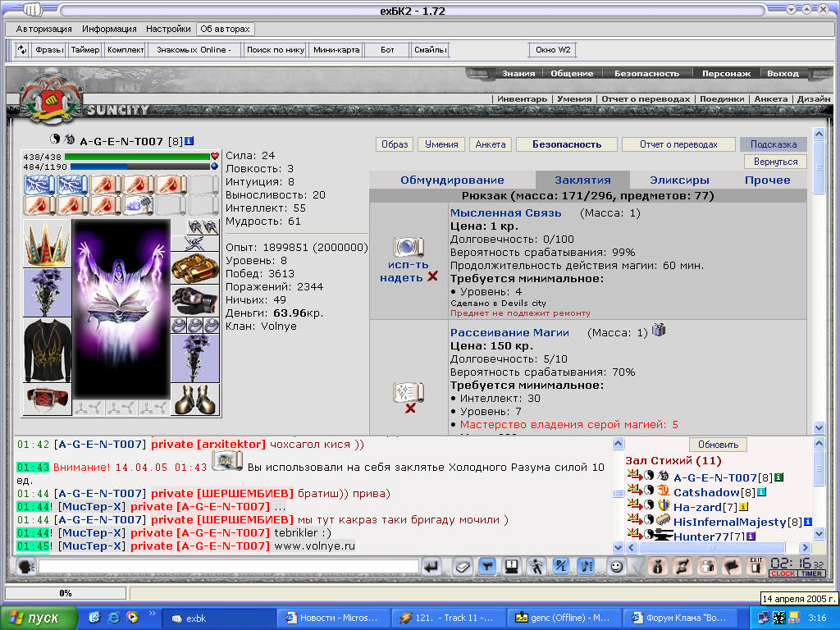The width and height of the screenshot is (840, 630).
Task: Switch to the Эликсиры tab
Action: [x=679, y=180]
